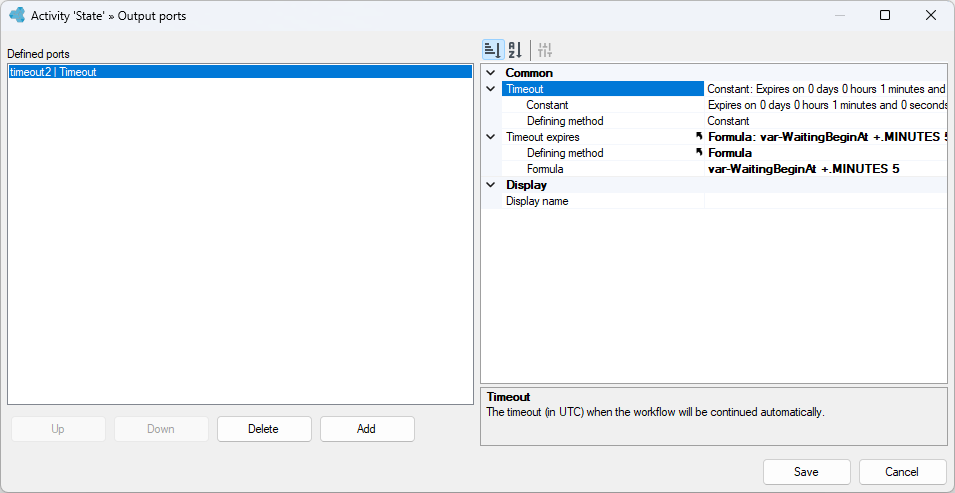The height and width of the screenshot is (493, 955).
Task: Select the Timeout property row
Action: (603, 89)
